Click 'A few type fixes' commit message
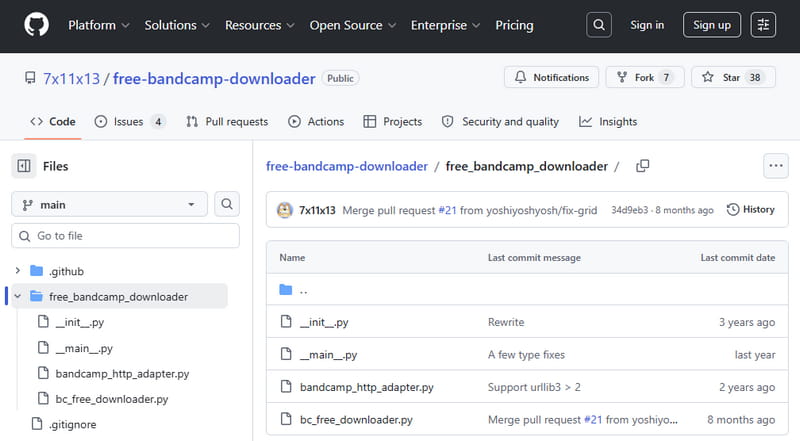The image size is (800, 441). 527,355
